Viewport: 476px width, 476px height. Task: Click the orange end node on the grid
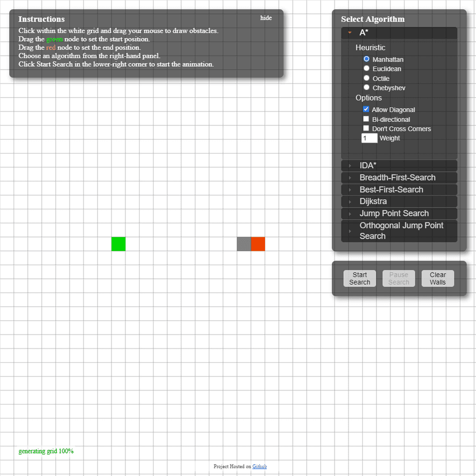coord(258,244)
